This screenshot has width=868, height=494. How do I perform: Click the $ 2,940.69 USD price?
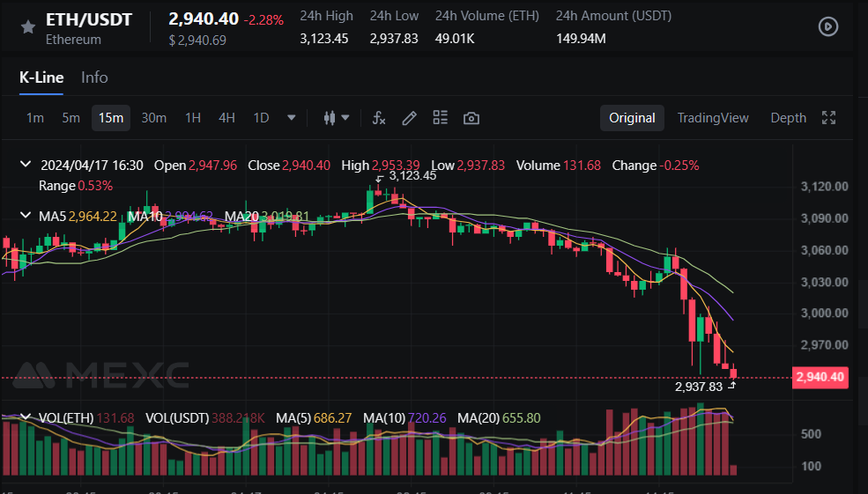[197, 41]
